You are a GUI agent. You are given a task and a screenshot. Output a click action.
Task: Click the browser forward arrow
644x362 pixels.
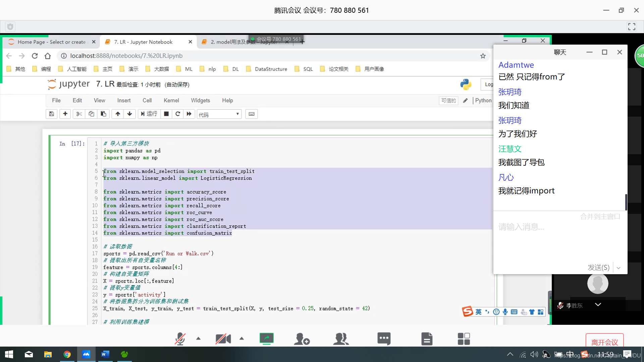(x=22, y=56)
